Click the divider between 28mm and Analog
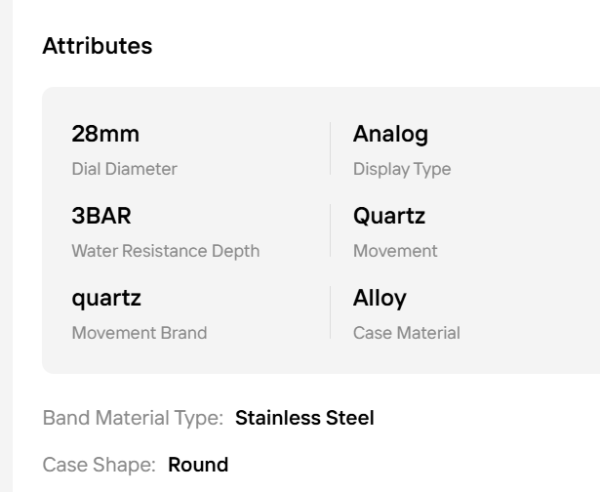Image resolution: width=600 pixels, height=492 pixels. pyautogui.click(x=330, y=150)
